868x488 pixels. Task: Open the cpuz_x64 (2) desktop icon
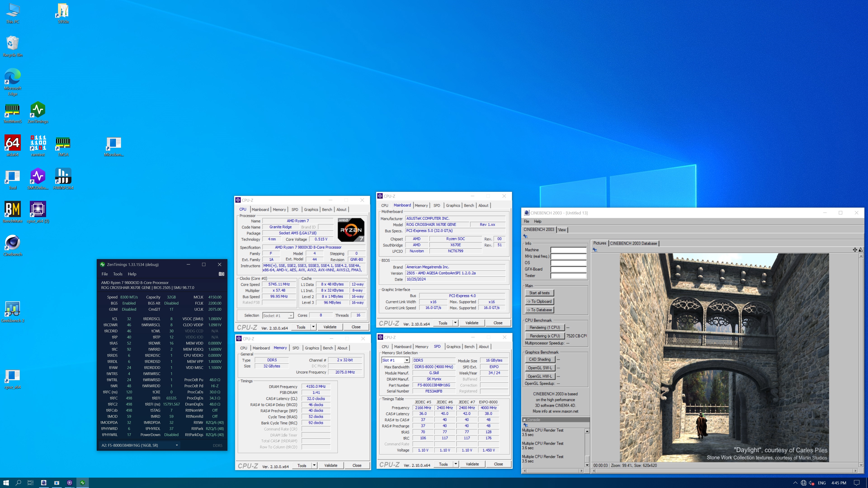click(38, 212)
